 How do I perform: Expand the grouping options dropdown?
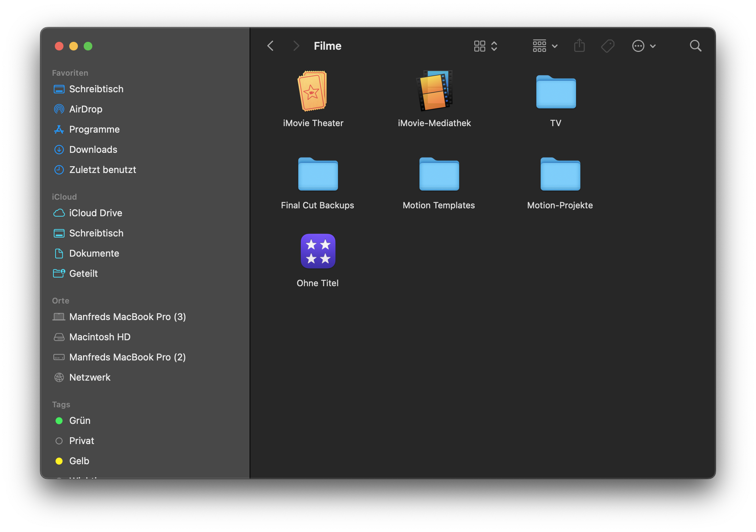(545, 46)
